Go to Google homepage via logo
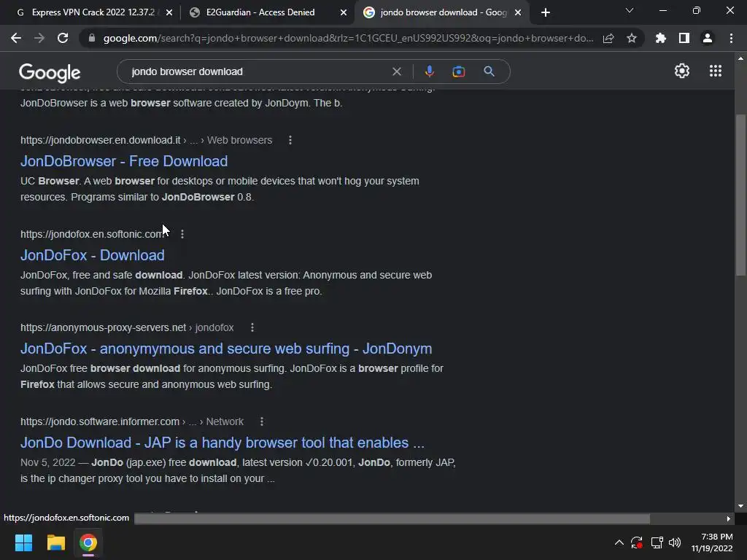Image resolution: width=747 pixels, height=560 pixels. [x=50, y=72]
